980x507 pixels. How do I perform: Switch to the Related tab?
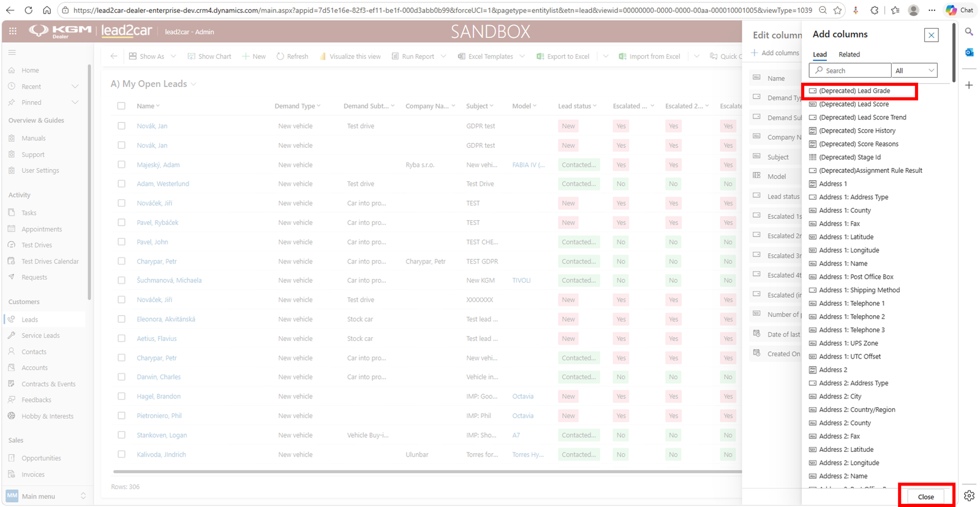coord(849,55)
